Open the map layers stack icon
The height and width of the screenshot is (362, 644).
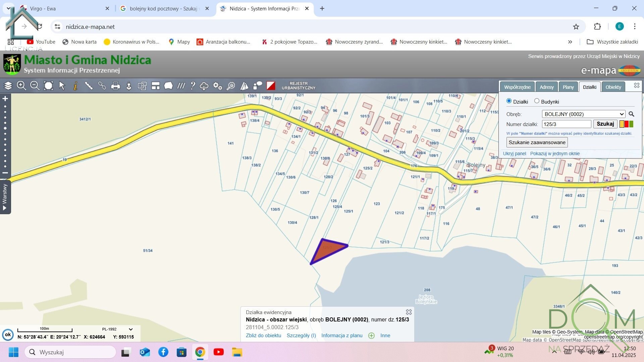[x=8, y=86]
